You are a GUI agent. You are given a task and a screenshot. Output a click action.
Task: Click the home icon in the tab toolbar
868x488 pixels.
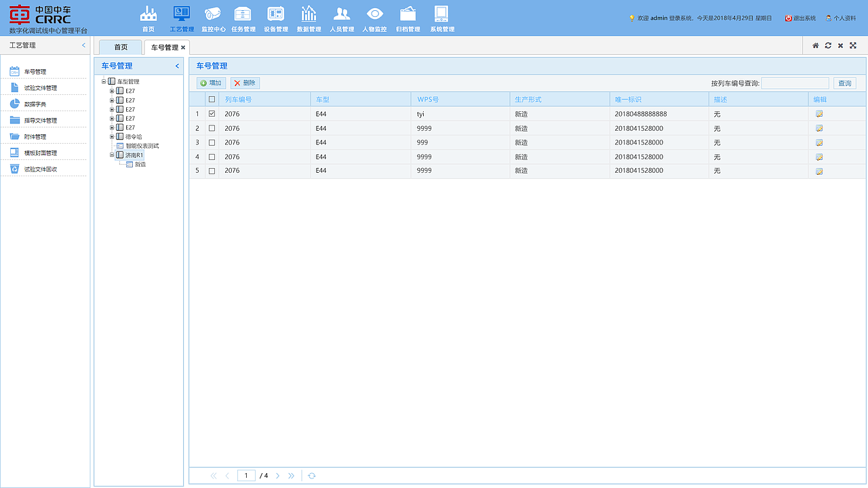click(x=816, y=45)
